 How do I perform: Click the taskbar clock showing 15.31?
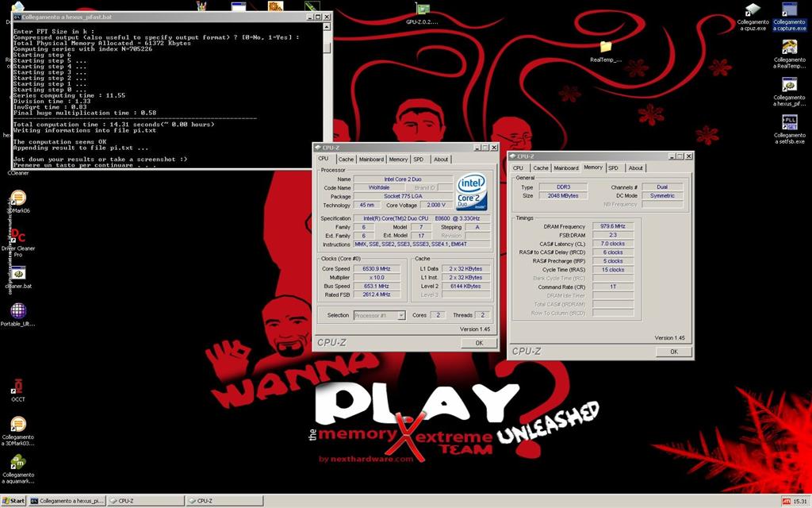point(800,502)
